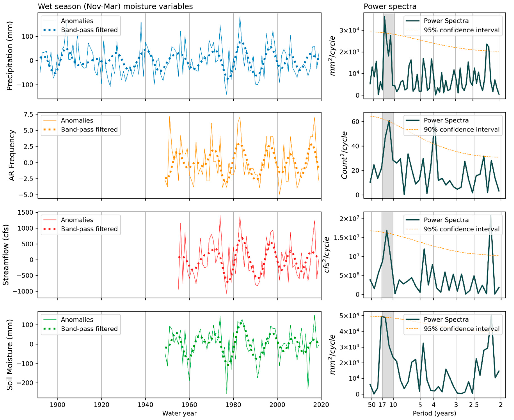Click the period 17 tick label
514x420 pixels.
tap(382, 405)
